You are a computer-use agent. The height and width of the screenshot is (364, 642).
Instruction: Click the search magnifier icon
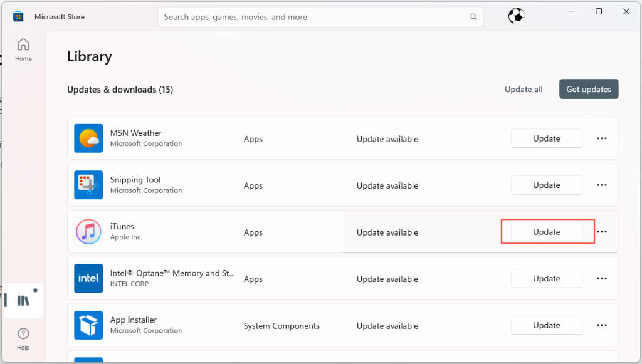click(x=473, y=17)
